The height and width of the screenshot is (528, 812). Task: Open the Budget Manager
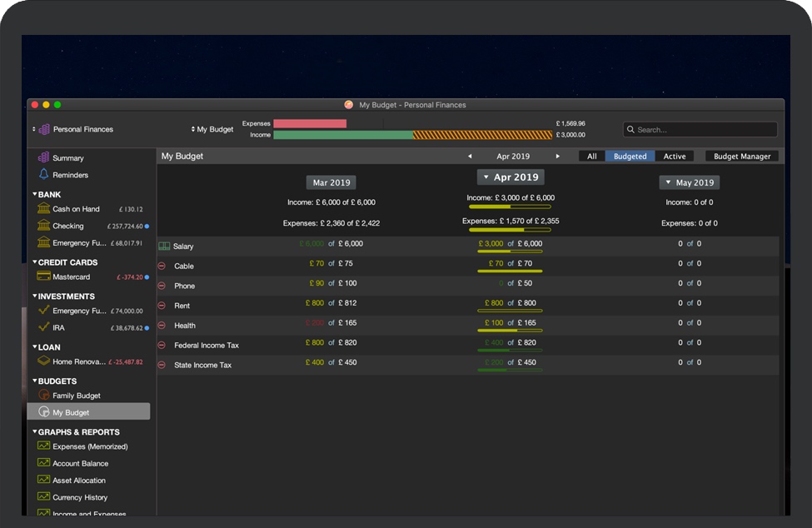tap(740, 156)
